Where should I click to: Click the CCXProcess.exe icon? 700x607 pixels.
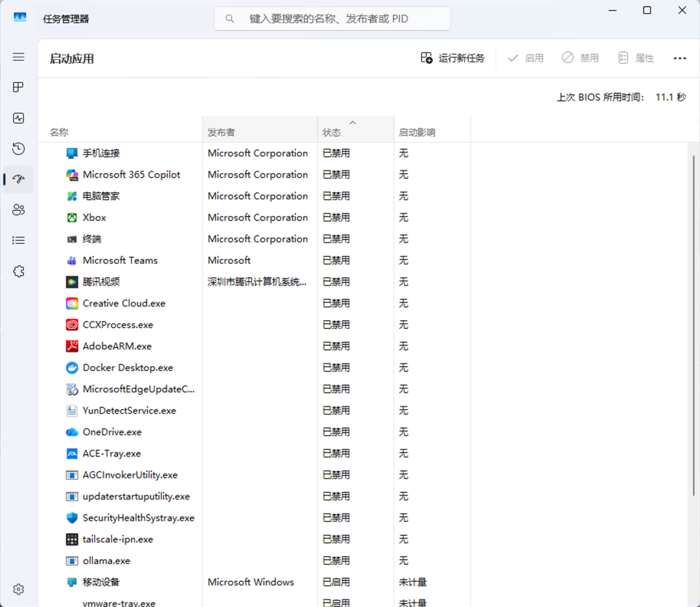click(72, 325)
